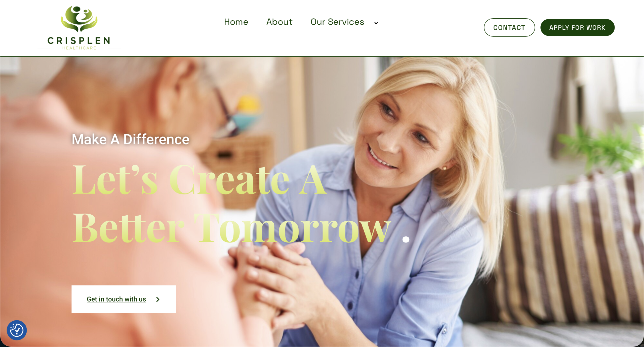Select Our Services in the navigation
This screenshot has height=347, width=644.
click(x=337, y=22)
